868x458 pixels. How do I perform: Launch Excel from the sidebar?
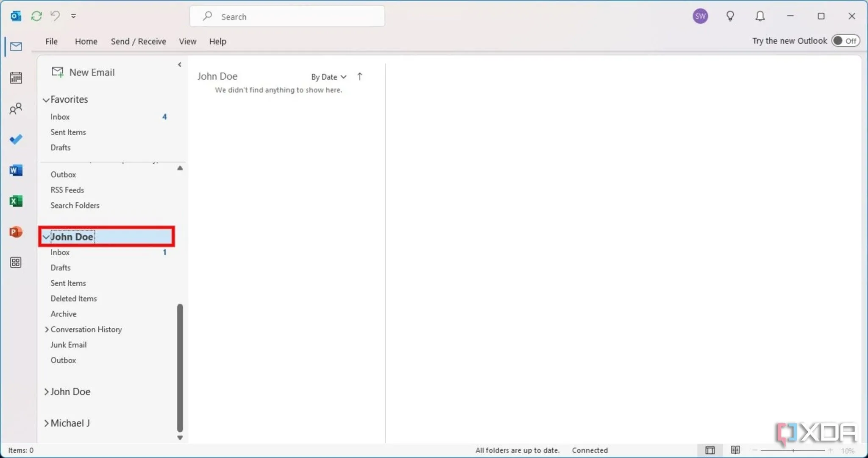[16, 201]
